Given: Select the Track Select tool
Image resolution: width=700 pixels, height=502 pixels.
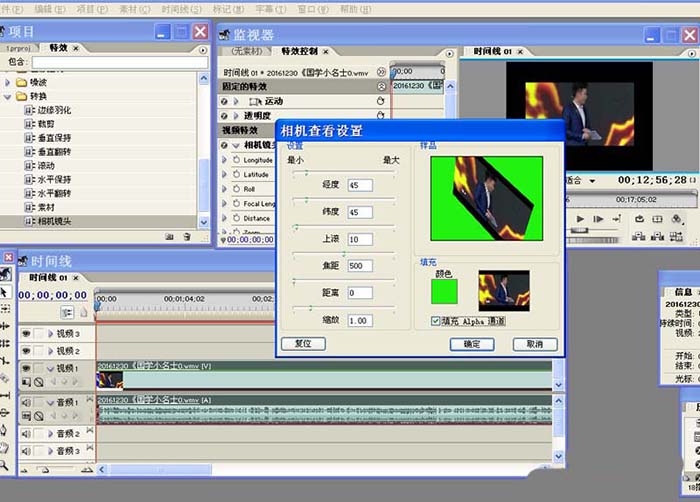Looking at the screenshot, I should click(4, 308).
